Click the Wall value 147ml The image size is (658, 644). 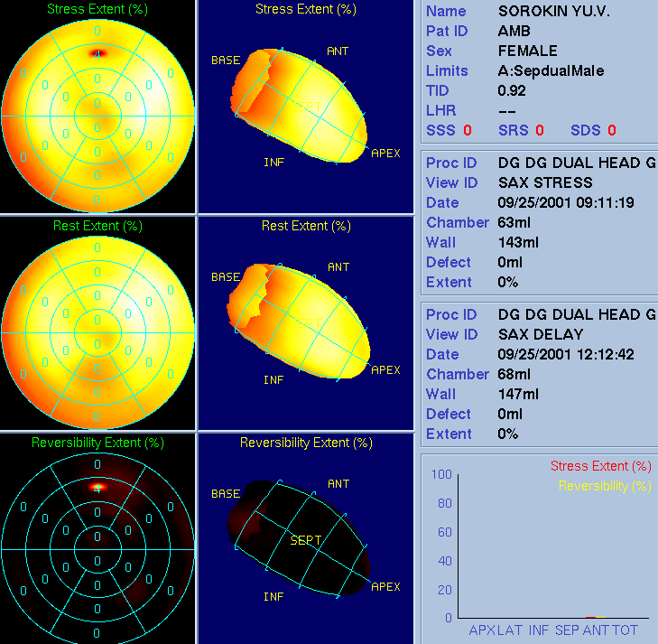pos(518,394)
